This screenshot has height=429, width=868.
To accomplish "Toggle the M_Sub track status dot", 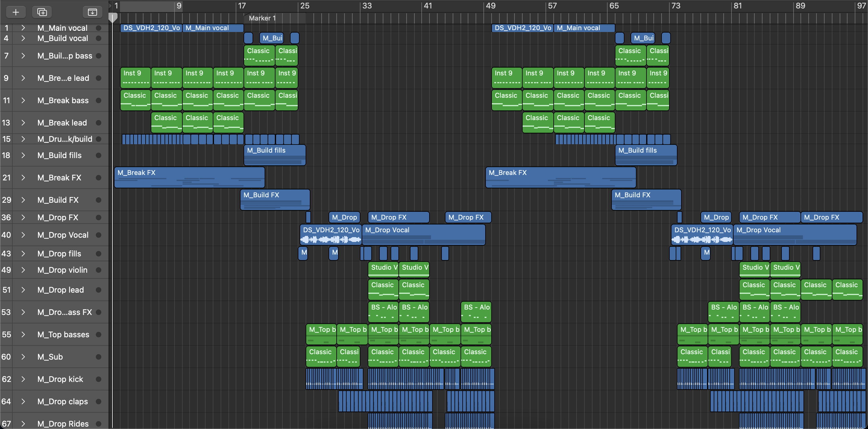I will click(x=98, y=357).
